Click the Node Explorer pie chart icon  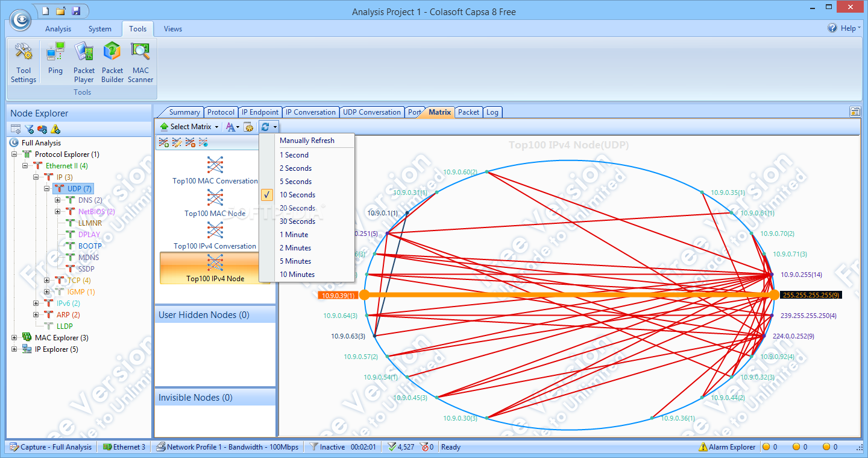pos(42,129)
